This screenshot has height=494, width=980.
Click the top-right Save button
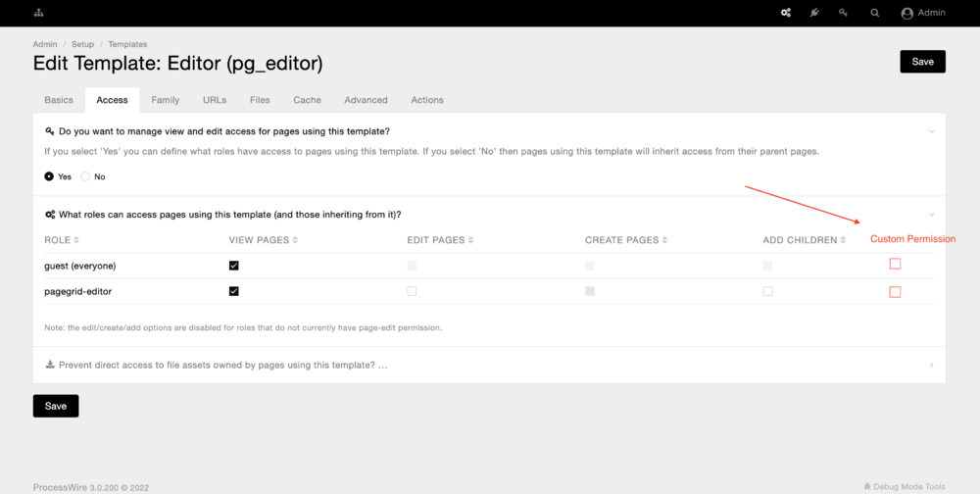[x=922, y=62]
